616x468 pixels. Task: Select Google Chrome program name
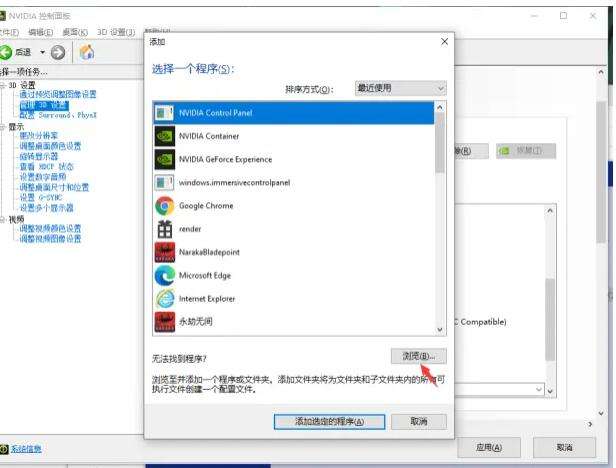[206, 206]
